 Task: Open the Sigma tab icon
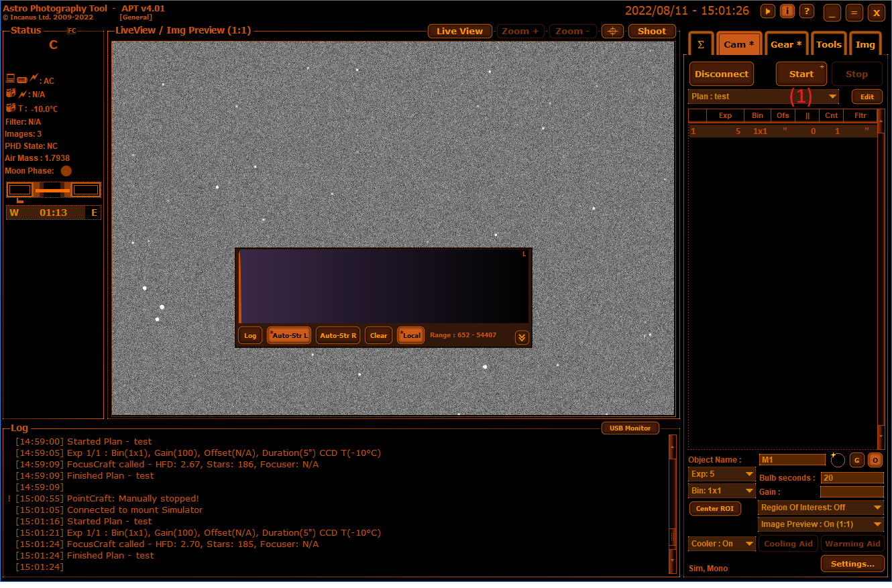[701, 44]
